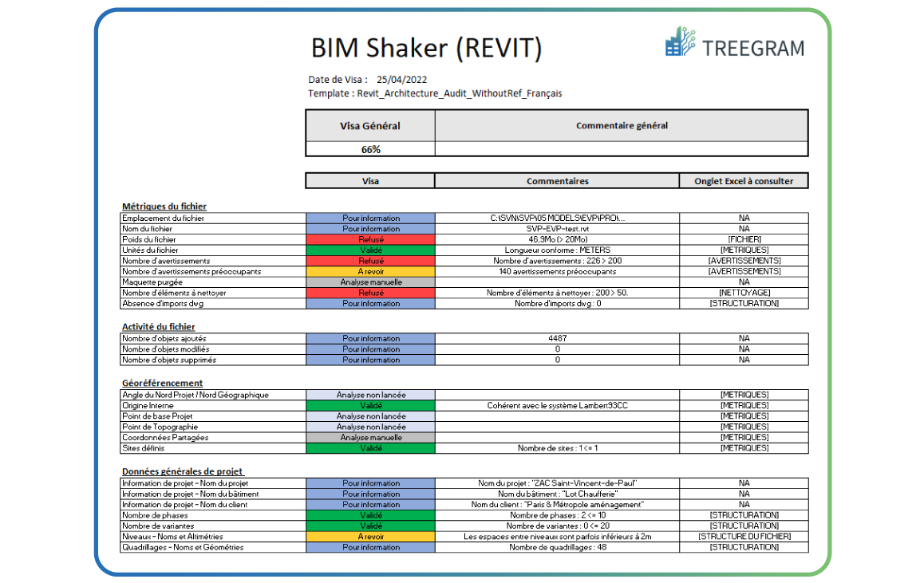Click Les espaces entre niveaux comment cell
This screenshot has height=583, width=924.
pyautogui.click(x=558, y=537)
